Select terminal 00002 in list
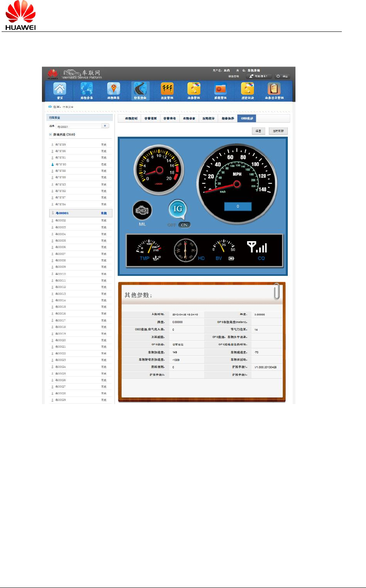Image resolution: width=366 pixels, height=588 pixels. 81,221
